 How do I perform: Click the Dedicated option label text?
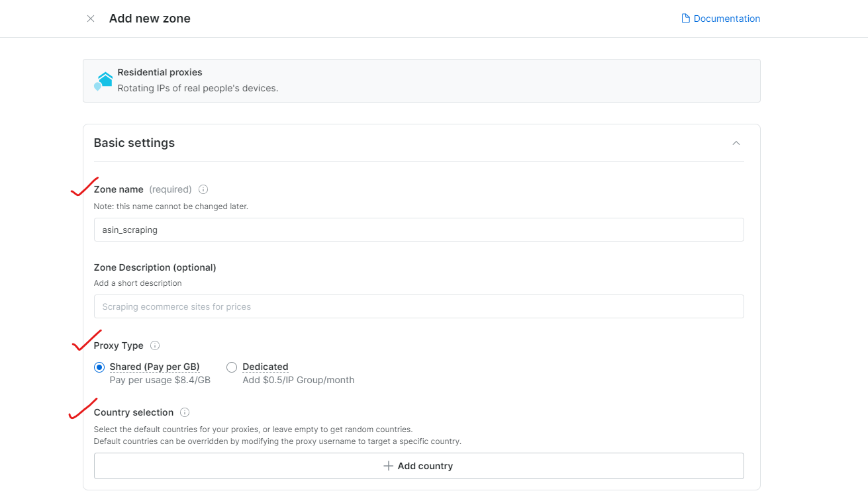point(265,367)
